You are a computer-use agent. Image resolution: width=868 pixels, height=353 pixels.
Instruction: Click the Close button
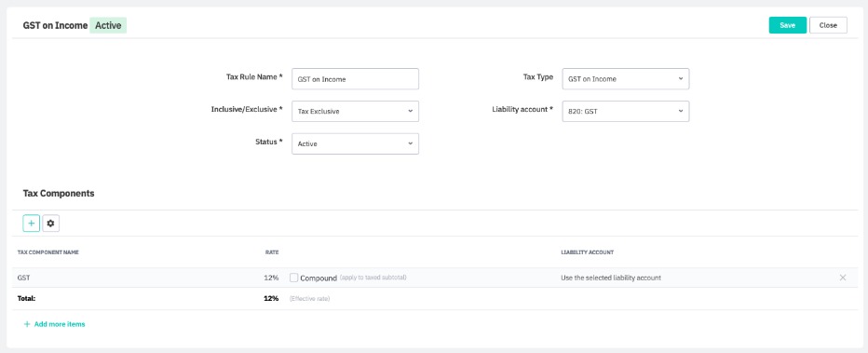[828, 25]
